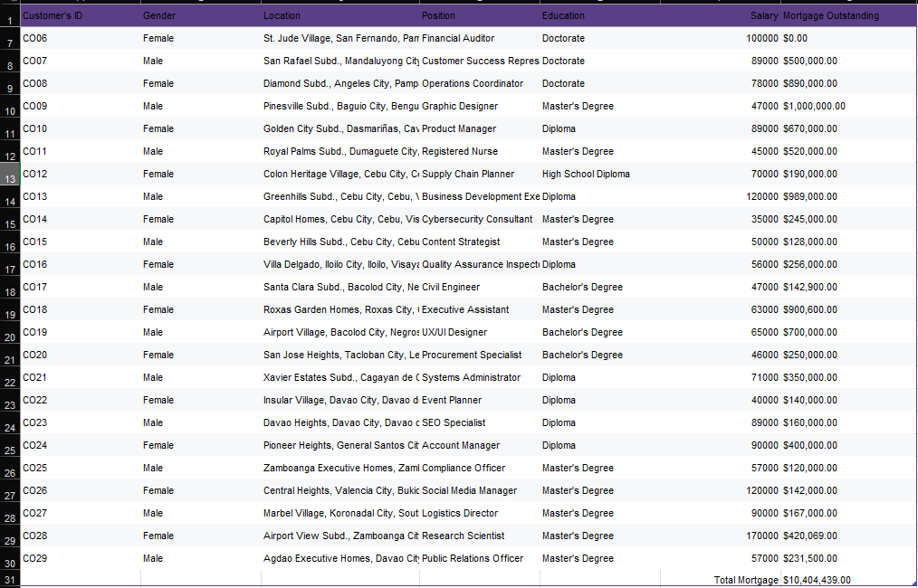Click the Pinesville Subd. location cell
The image size is (918, 588).
click(x=340, y=106)
